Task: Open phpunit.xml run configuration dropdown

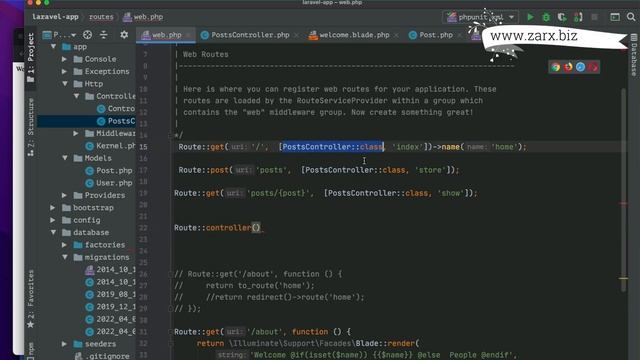Action: pyautogui.click(x=480, y=17)
